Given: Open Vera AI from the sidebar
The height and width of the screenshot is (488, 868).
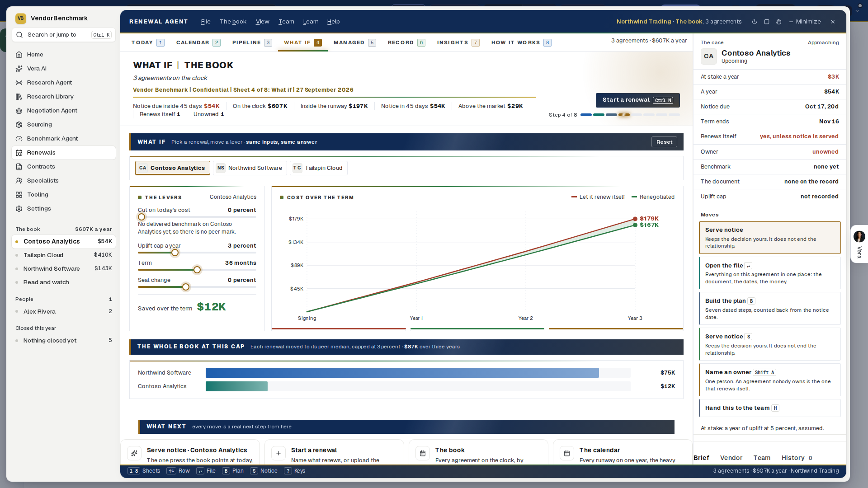Looking at the screenshot, I should click(63, 69).
